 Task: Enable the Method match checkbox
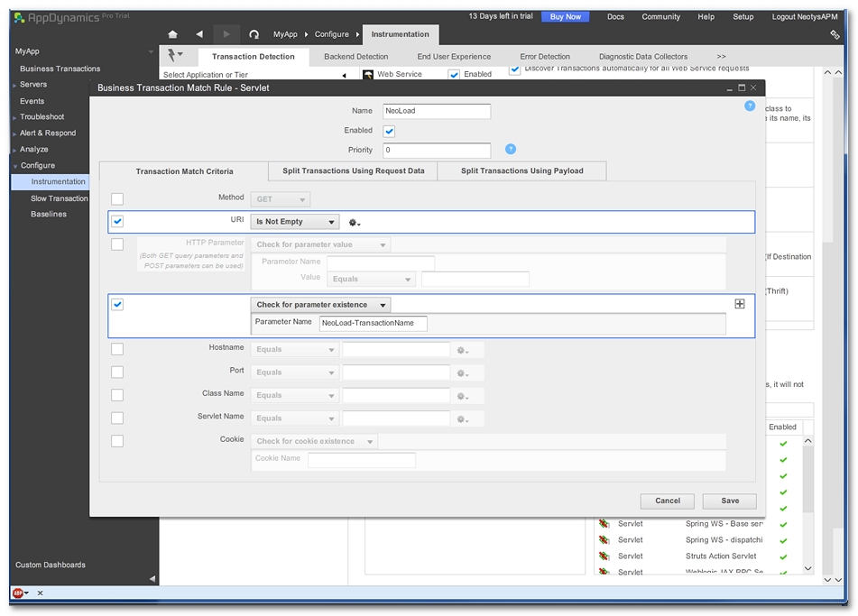pyautogui.click(x=117, y=198)
